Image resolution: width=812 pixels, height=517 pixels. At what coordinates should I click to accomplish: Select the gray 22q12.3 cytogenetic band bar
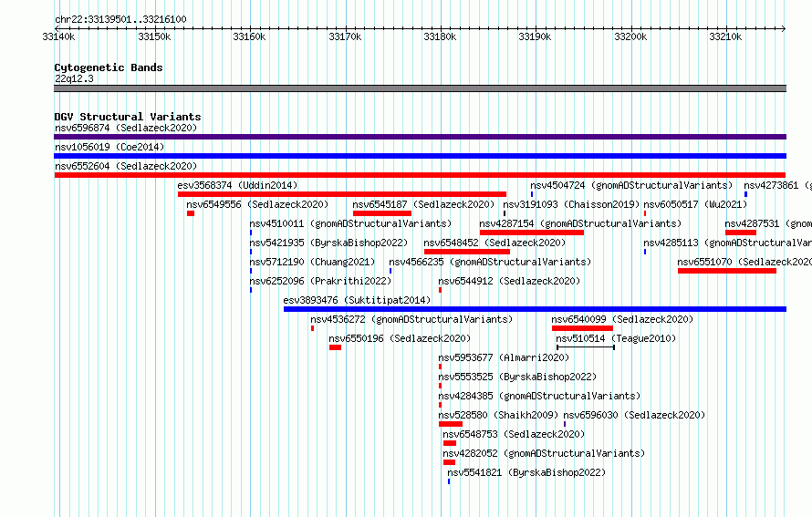[420, 88]
